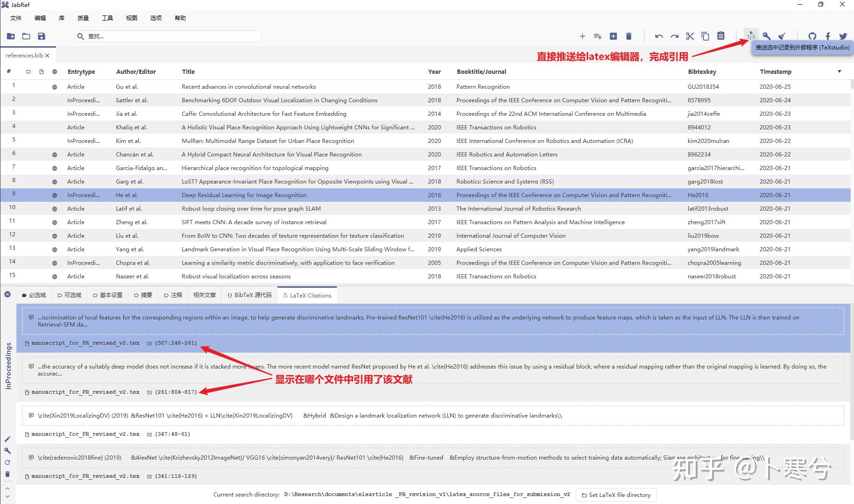This screenshot has height=504, width=854.
Task: Open the Facebook link icon
Action: (x=828, y=36)
